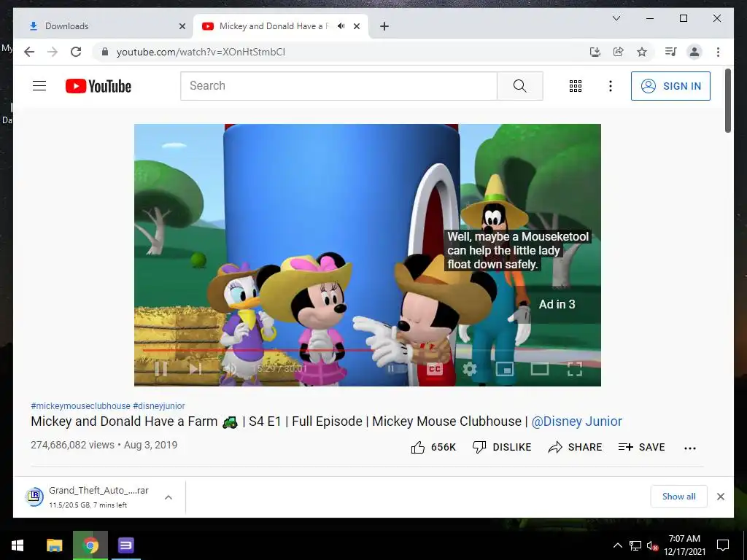This screenshot has height=560, width=747.
Task: Close the YouTube video tab
Action: [357, 26]
